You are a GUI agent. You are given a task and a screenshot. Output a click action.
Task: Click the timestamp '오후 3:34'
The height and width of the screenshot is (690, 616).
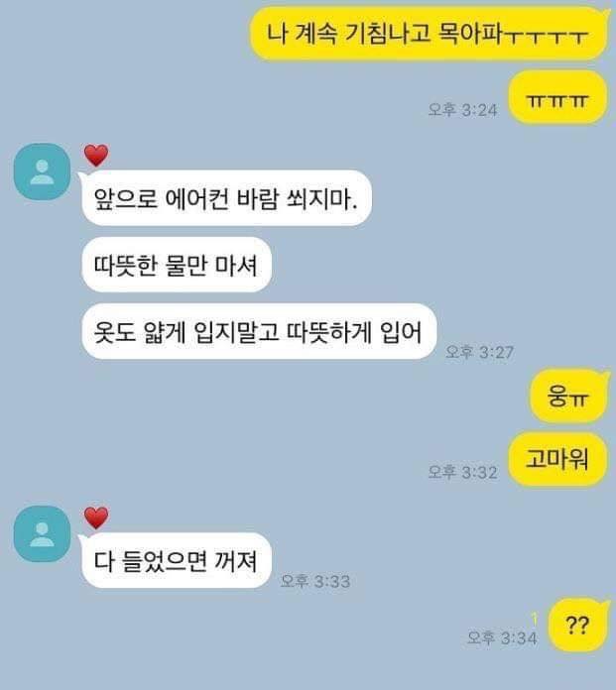click(x=502, y=637)
